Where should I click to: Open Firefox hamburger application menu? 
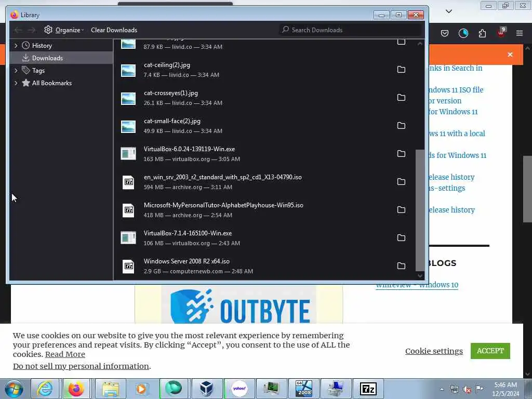(x=520, y=33)
